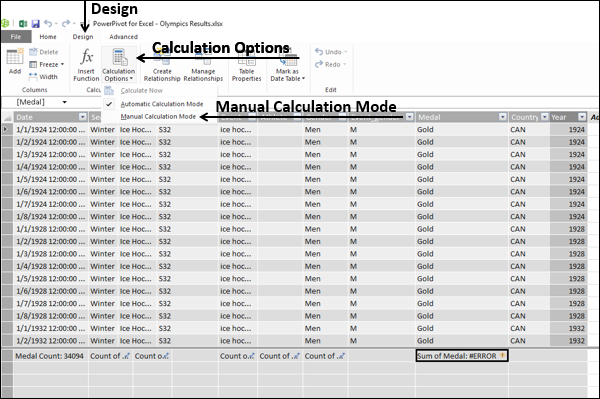The width and height of the screenshot is (600, 399).
Task: Switch to the Design tab
Action: click(83, 37)
